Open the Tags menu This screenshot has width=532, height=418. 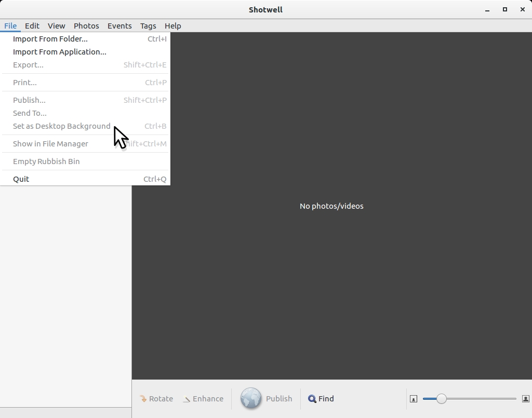[x=148, y=26]
